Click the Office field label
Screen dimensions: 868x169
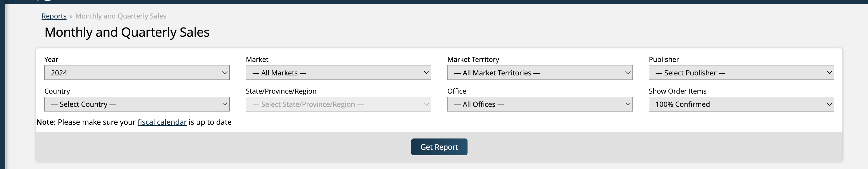click(457, 91)
